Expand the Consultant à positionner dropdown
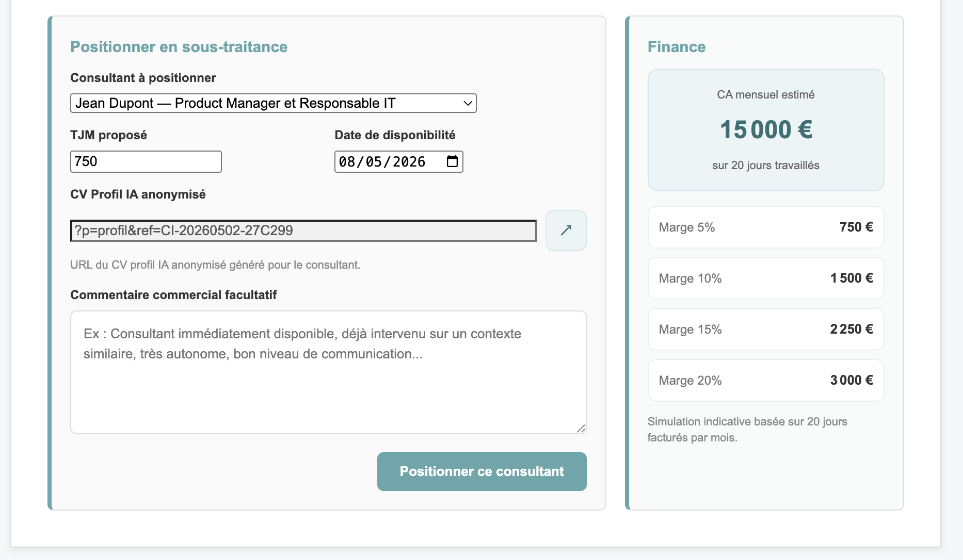This screenshot has width=963, height=560. [x=274, y=103]
